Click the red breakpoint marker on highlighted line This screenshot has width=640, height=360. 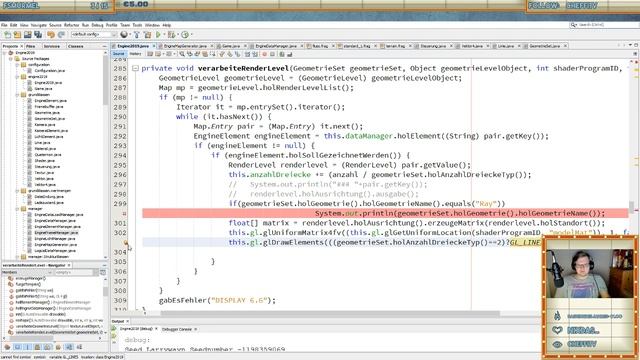click(x=124, y=213)
